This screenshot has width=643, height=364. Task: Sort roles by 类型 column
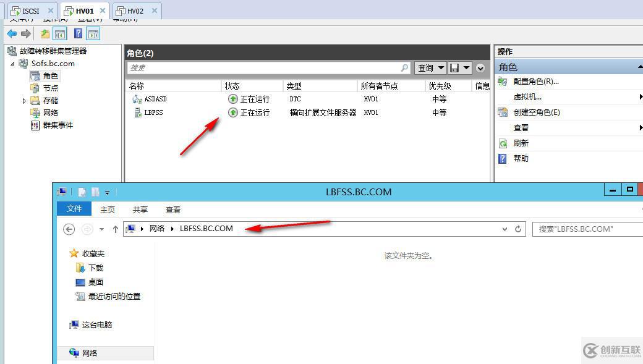click(x=320, y=86)
